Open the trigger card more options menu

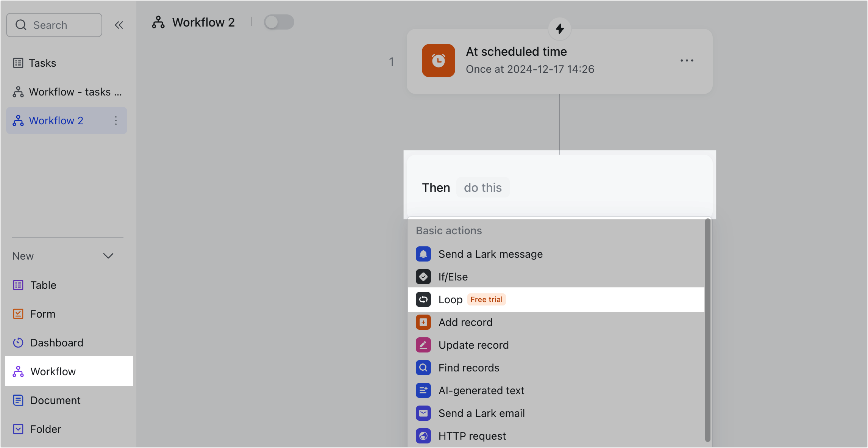(687, 61)
